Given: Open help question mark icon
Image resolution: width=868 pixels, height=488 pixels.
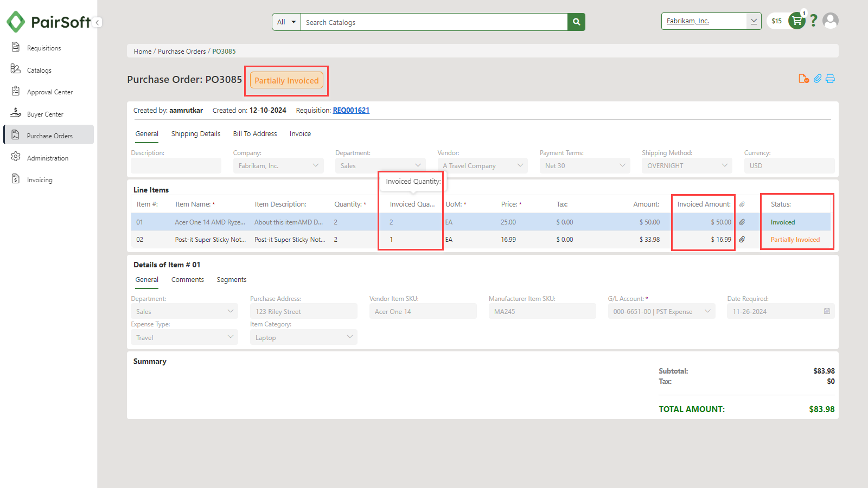Looking at the screenshot, I should tap(813, 21).
